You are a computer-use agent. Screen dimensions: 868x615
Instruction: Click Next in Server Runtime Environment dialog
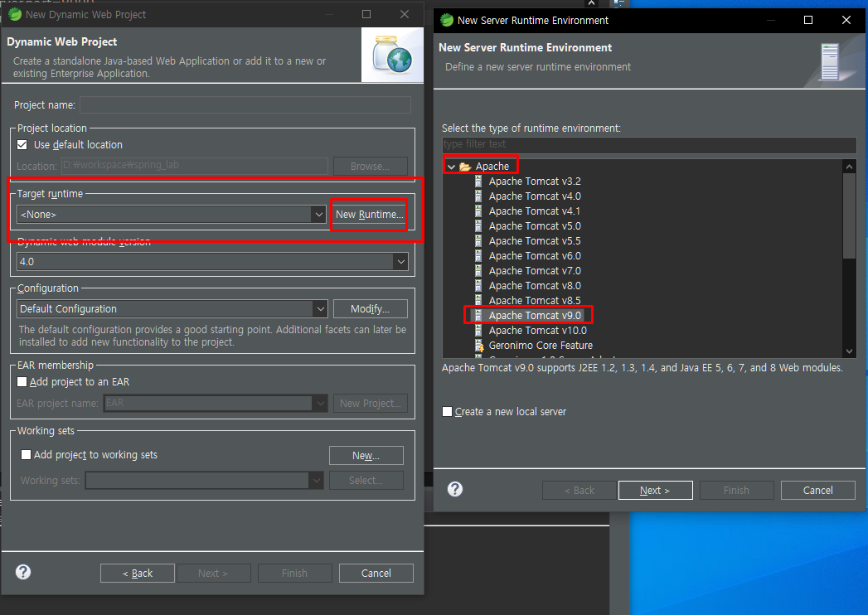tap(656, 490)
